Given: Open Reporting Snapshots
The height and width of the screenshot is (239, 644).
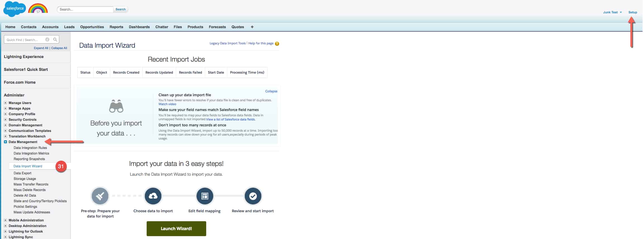Looking at the screenshot, I should click(x=29, y=159).
